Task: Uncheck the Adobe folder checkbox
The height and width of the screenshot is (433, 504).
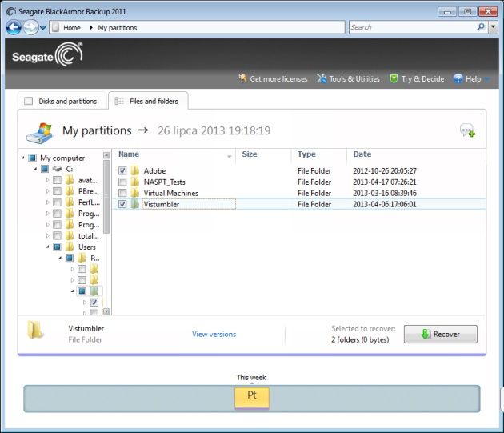Action: pos(122,170)
